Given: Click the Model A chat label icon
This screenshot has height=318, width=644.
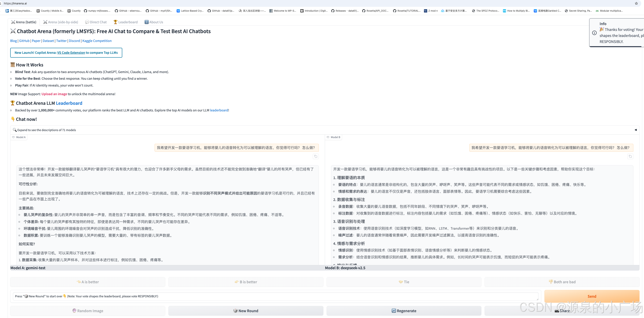Looking at the screenshot, I should point(13,137).
